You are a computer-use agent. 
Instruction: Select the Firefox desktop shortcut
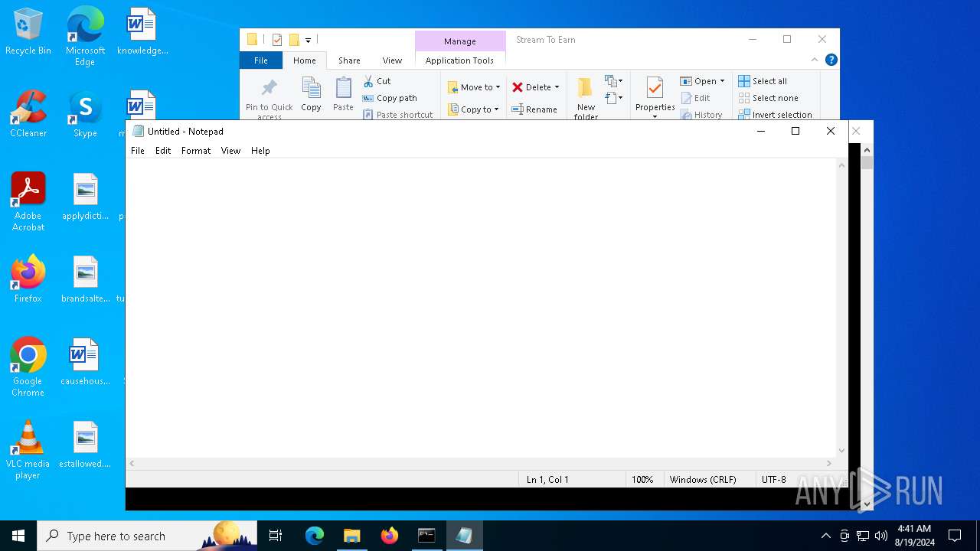pyautogui.click(x=28, y=279)
